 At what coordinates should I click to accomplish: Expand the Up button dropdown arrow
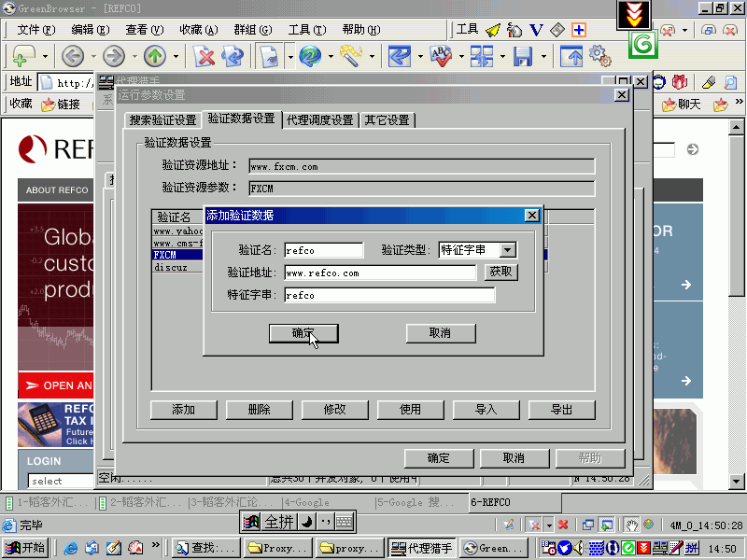click(176, 56)
